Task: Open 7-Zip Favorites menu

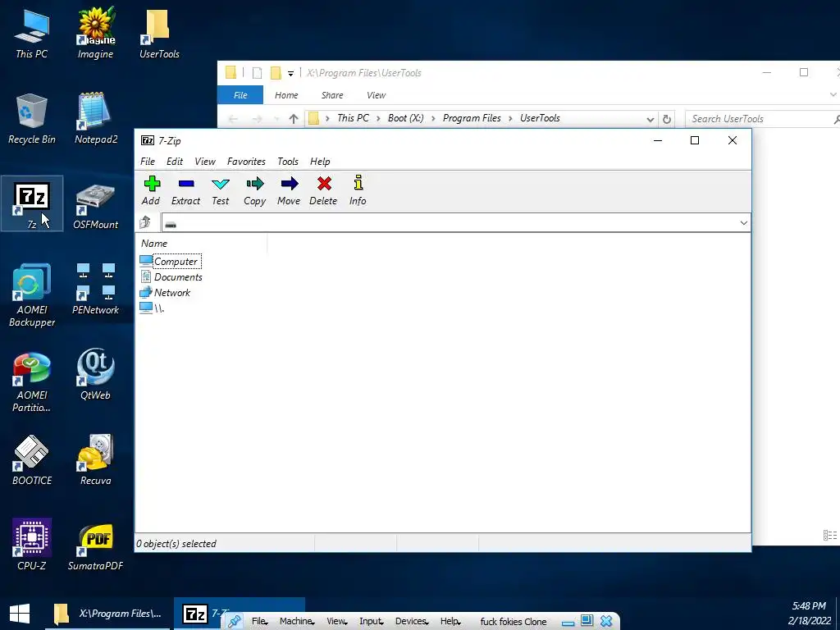Action: click(x=246, y=162)
